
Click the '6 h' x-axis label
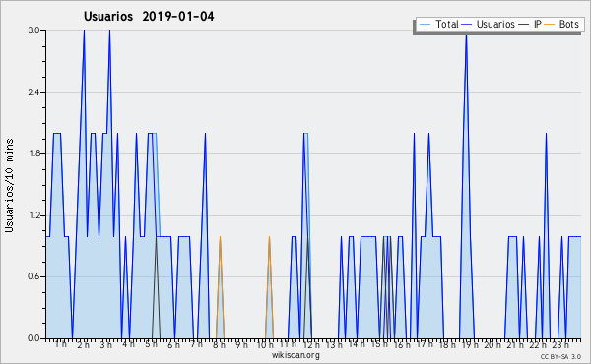click(173, 345)
